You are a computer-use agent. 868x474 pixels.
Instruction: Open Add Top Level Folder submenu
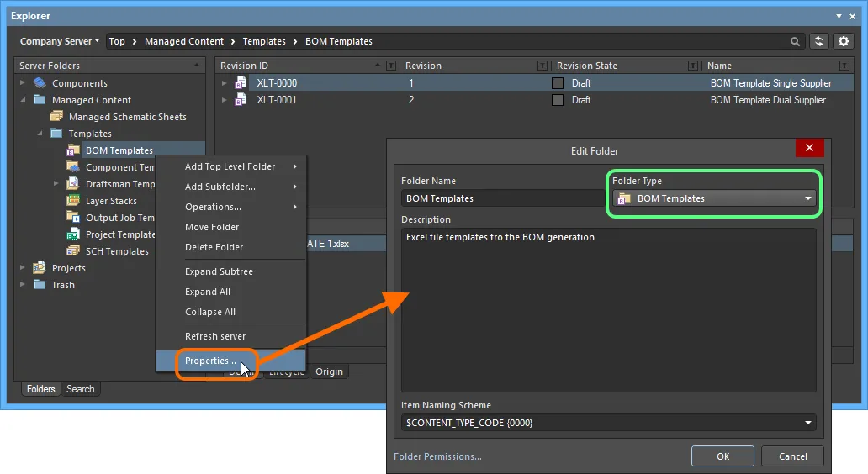[230, 166]
